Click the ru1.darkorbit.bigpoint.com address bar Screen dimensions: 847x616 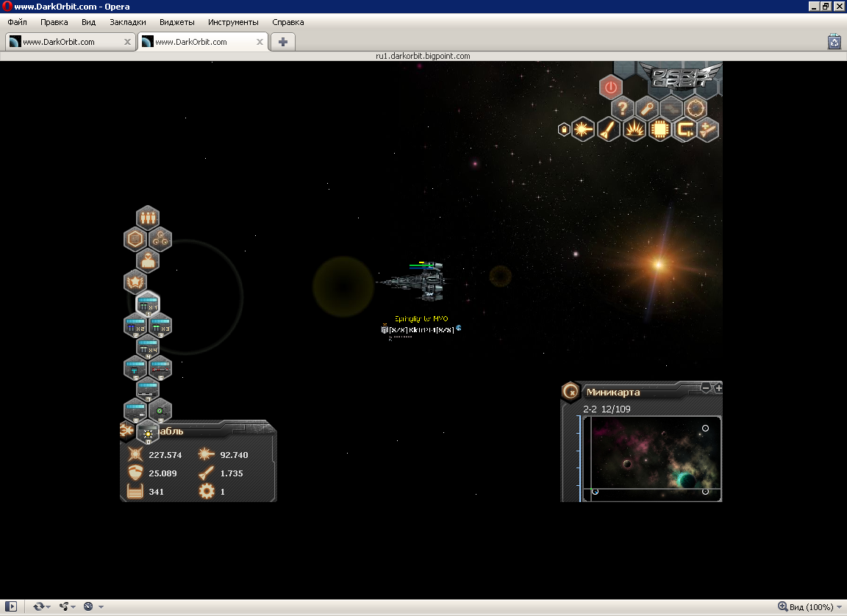pyautogui.click(x=423, y=56)
